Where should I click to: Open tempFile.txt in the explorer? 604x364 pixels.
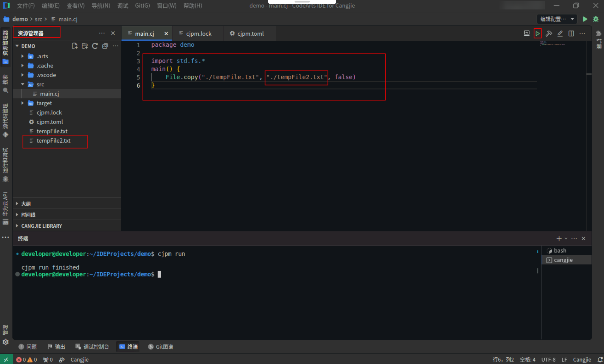point(67,131)
